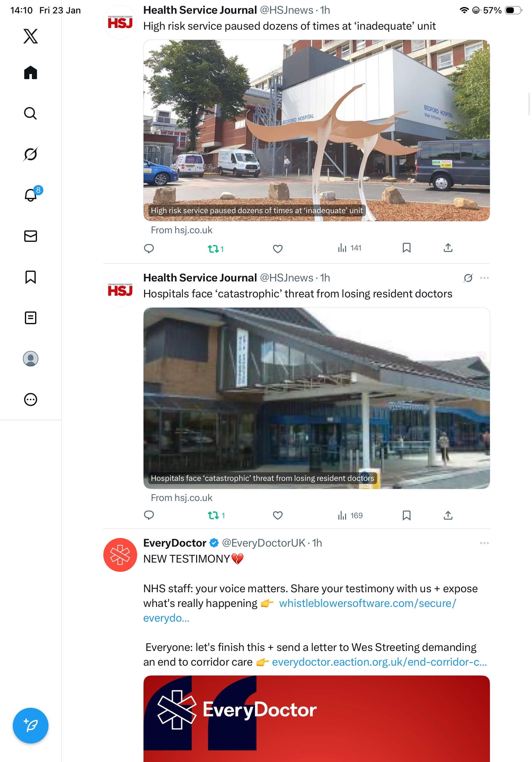This screenshot has width=532, height=762.
Task: Open Bedford Hospital article image card
Action: [x=316, y=131]
